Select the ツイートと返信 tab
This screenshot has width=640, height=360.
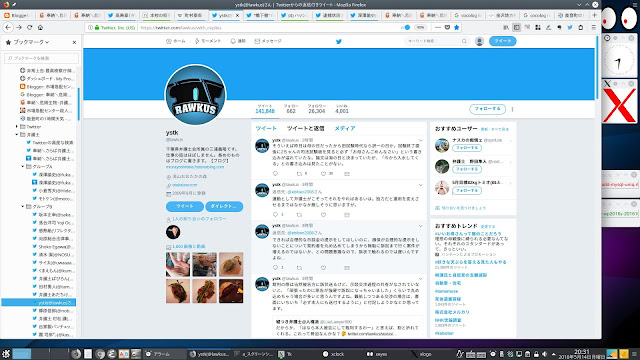[x=305, y=128]
